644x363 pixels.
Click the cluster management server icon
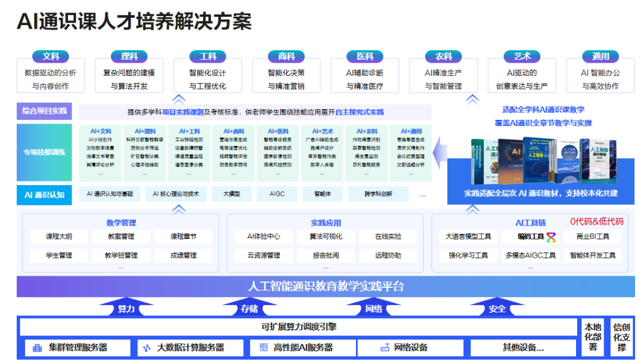pyautogui.click(x=37, y=348)
